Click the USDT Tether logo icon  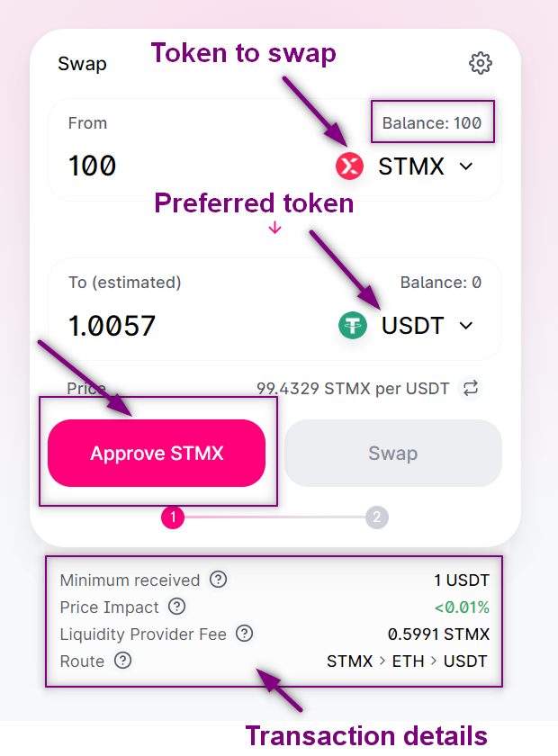click(x=353, y=325)
